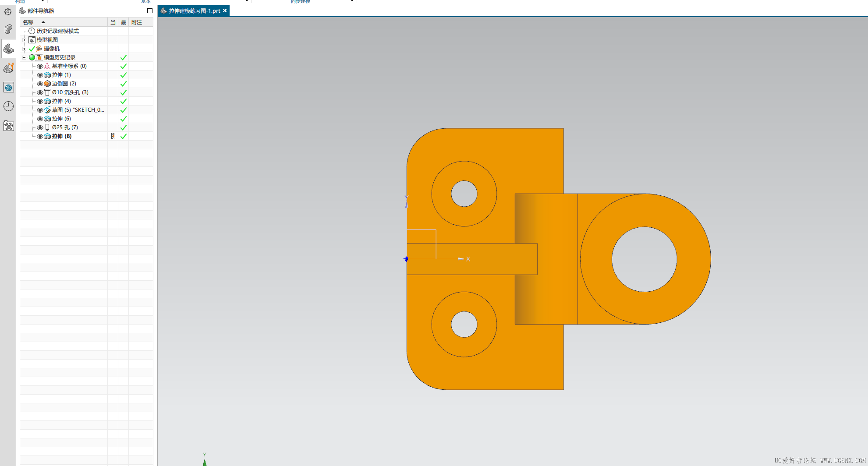Image resolution: width=868 pixels, height=466 pixels.
Task: Hide 基准坐标系 (0) with its eye toggle
Action: (x=40, y=66)
